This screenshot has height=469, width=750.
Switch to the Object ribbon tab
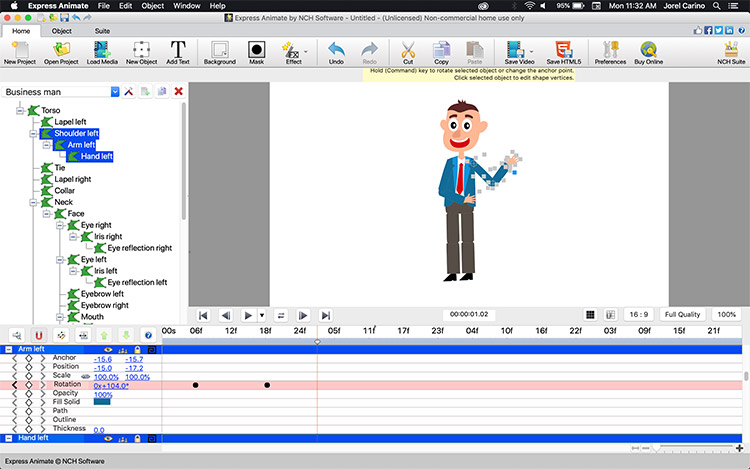62,31
